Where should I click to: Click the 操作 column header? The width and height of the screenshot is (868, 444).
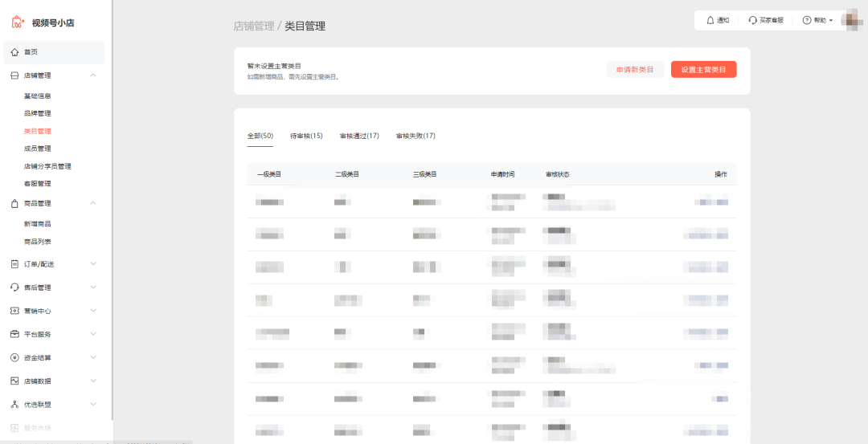click(x=721, y=174)
